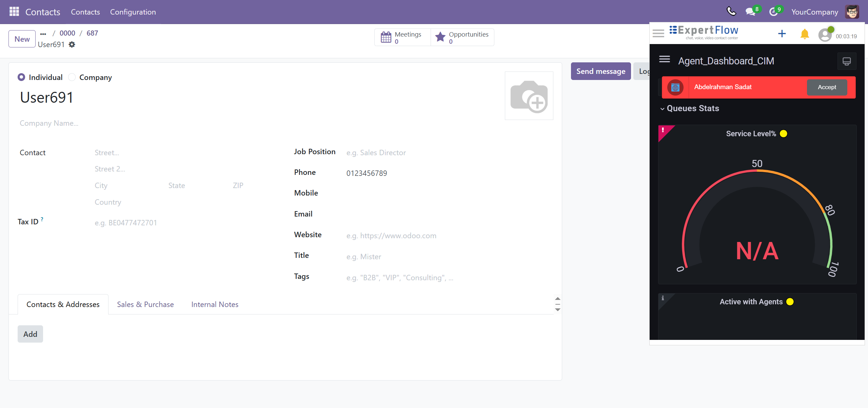Click the phone dialer icon
The width and height of the screenshot is (868, 408).
click(x=731, y=12)
